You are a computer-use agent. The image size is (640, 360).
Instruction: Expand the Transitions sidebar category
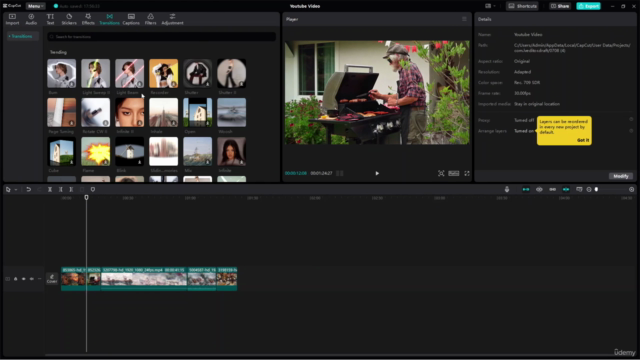click(21, 36)
